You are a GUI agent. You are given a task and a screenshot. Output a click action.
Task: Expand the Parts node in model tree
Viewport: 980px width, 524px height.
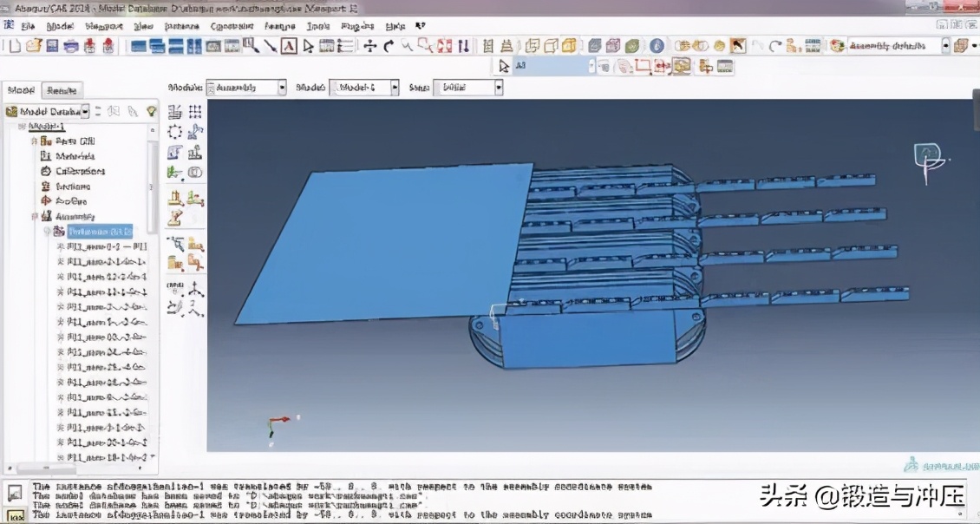[35, 141]
